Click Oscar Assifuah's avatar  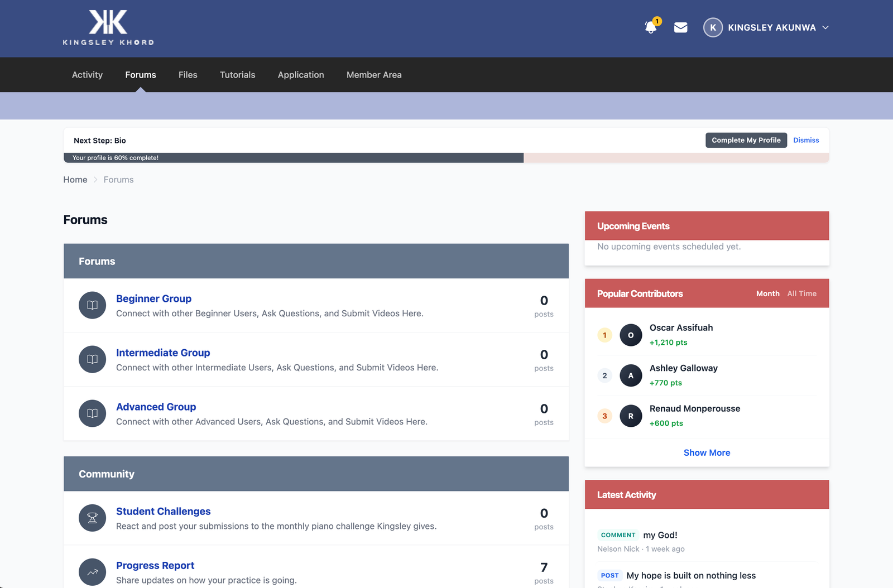click(631, 335)
